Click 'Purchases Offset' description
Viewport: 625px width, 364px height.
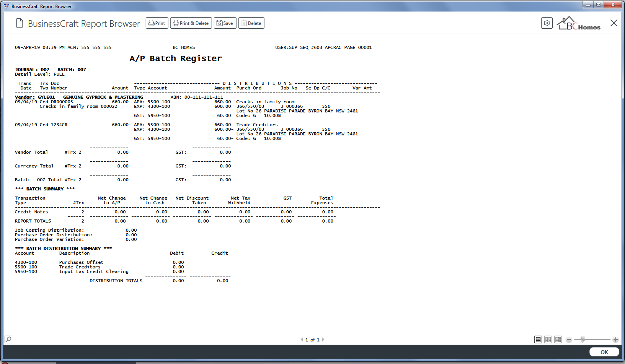(x=81, y=262)
